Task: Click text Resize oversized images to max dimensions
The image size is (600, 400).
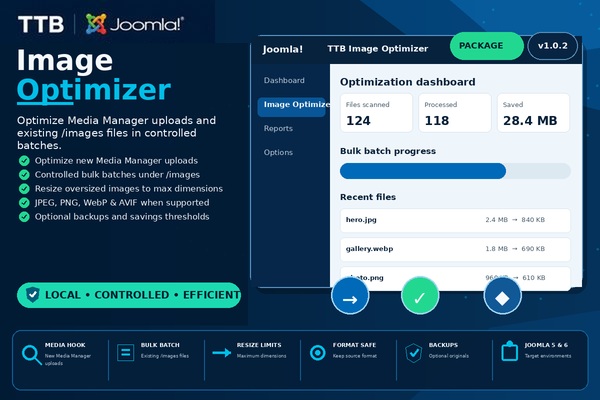Action: point(129,189)
